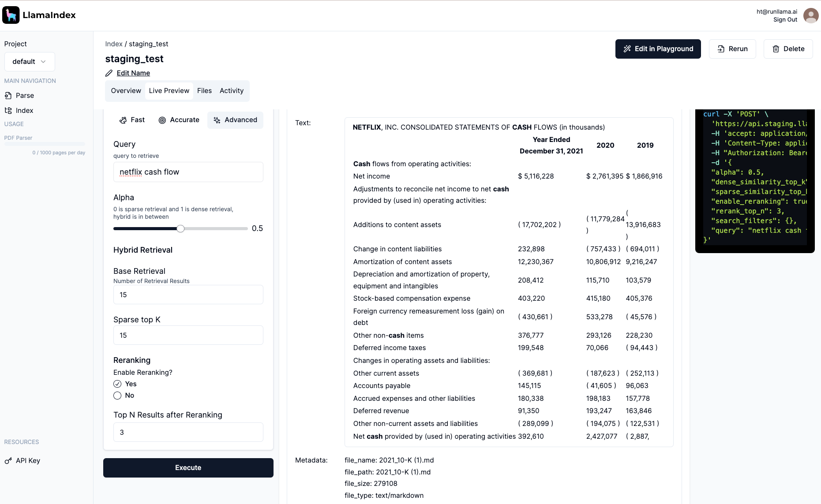The width and height of the screenshot is (821, 504).
Task: Select the Fast retrieval mode
Action: (132, 120)
